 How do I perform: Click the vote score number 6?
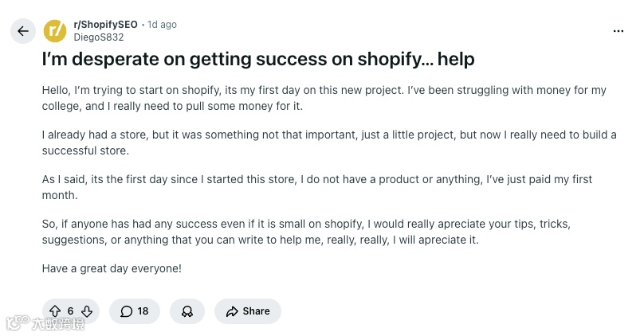tap(71, 311)
